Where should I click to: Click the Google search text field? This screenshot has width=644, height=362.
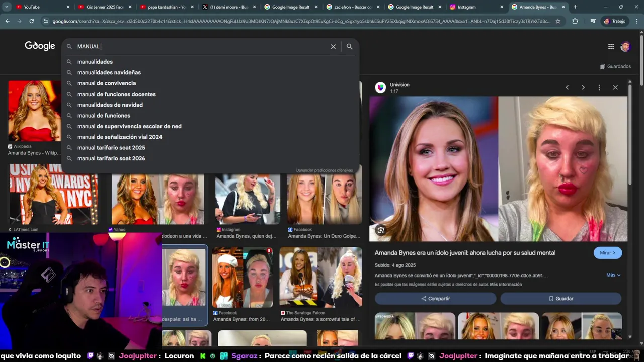[x=201, y=46]
